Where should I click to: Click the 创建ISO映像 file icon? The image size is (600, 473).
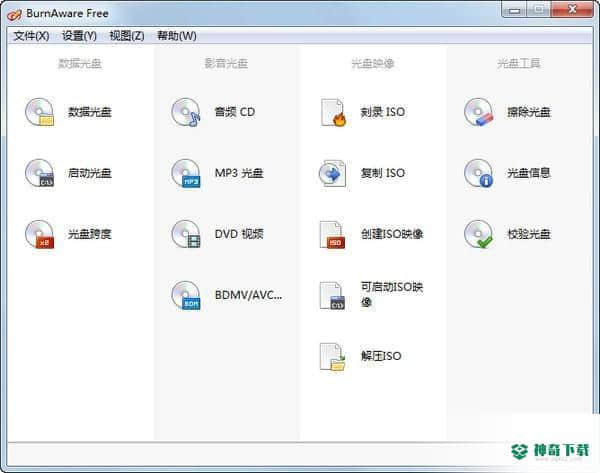[x=333, y=234]
